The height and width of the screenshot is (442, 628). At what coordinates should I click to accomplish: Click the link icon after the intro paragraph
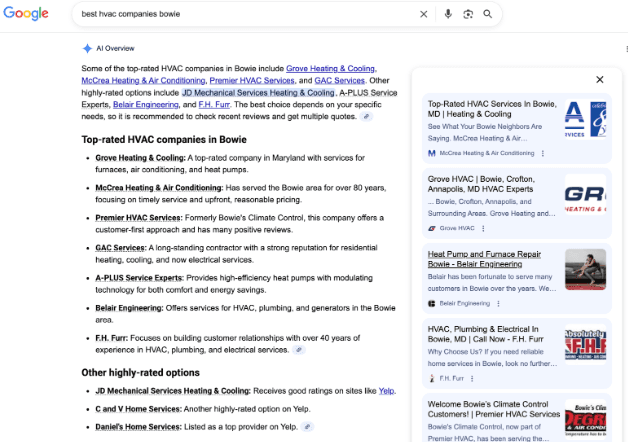pos(366,117)
